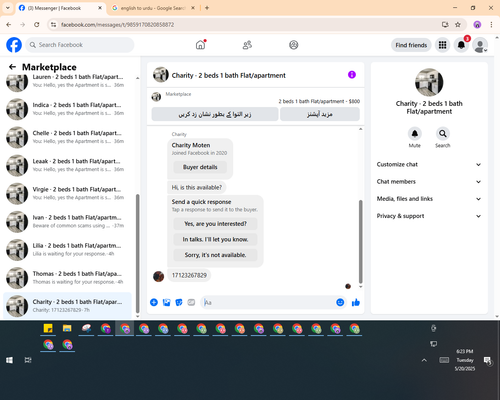Click the conversation list scrollbar
Viewport: 500px width, 400px height.
[x=137, y=253]
